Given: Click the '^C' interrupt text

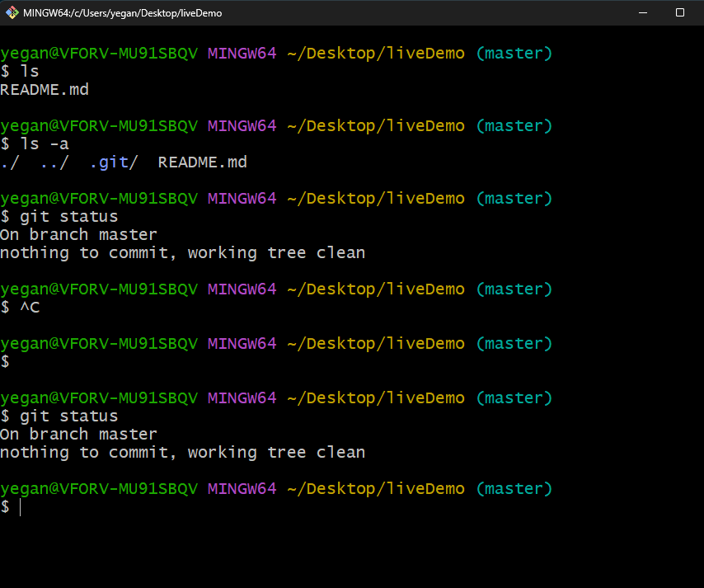Looking at the screenshot, I should (30, 308).
